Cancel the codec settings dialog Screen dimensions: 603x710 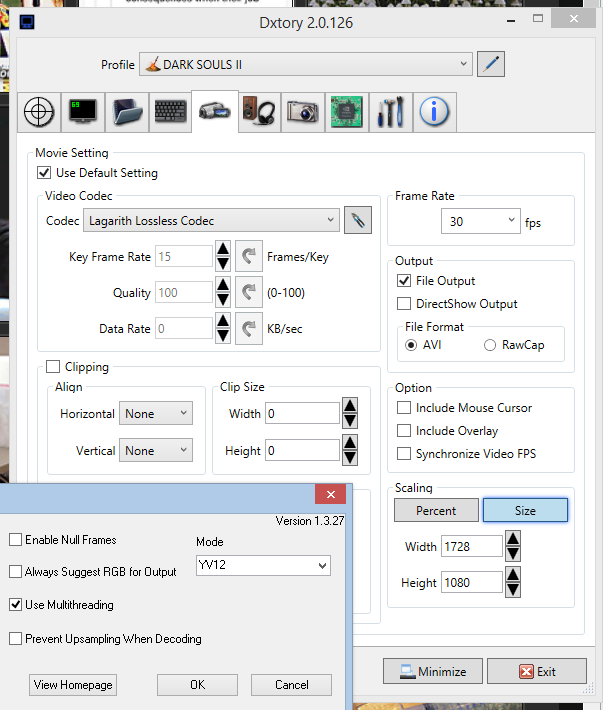[292, 685]
